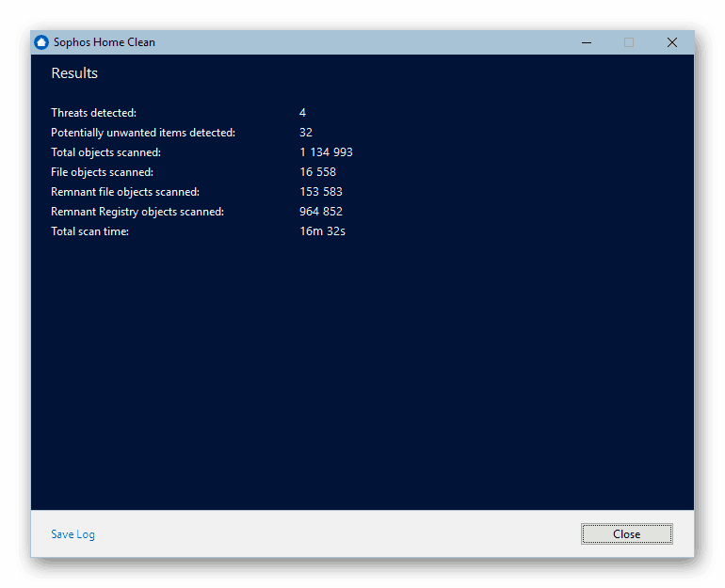
Task: Click "Remnant file objects scanned:" label
Action: coord(125,192)
